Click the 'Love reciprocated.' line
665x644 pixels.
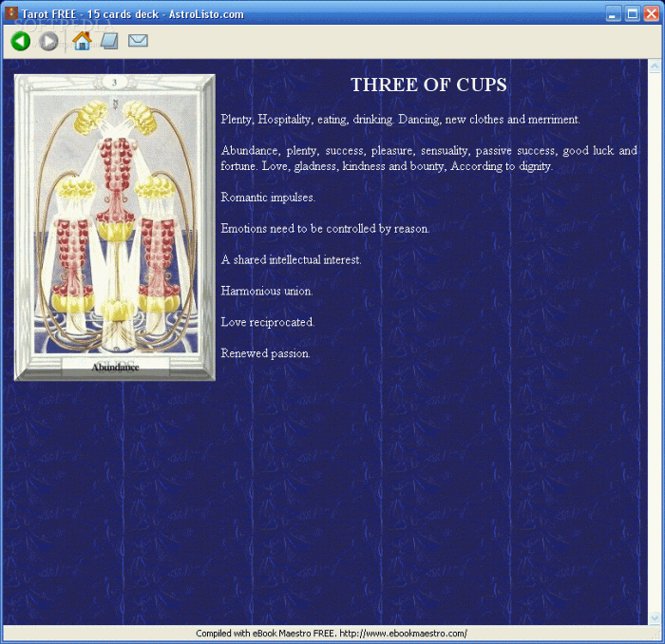coord(268,322)
